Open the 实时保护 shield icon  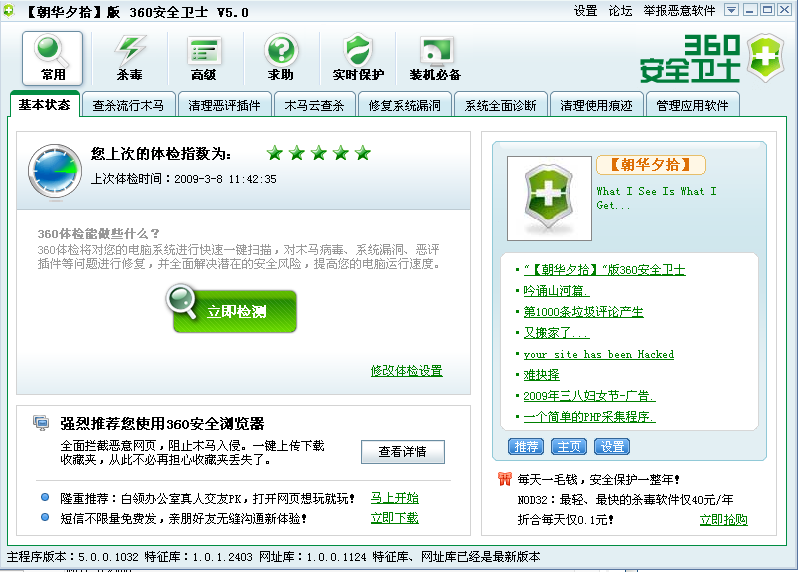(x=358, y=58)
